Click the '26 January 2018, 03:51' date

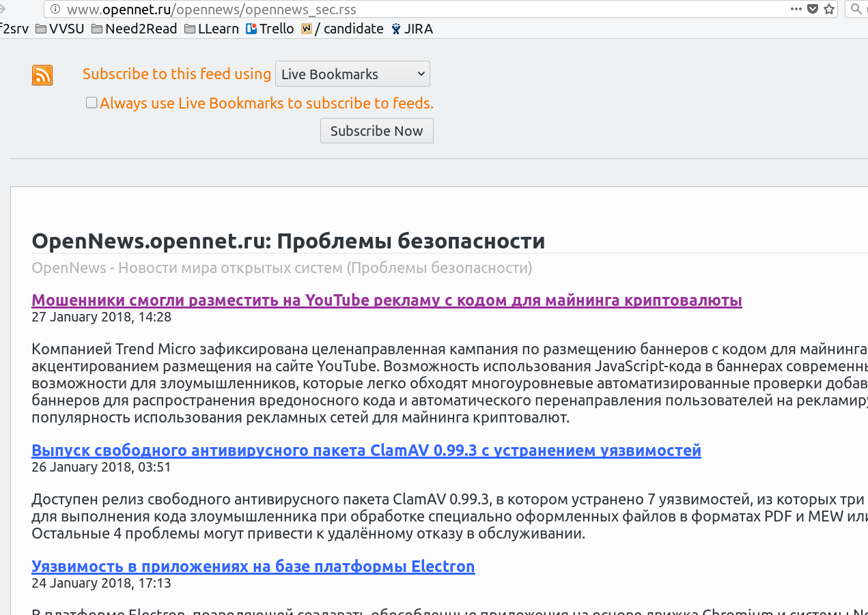coord(101,468)
